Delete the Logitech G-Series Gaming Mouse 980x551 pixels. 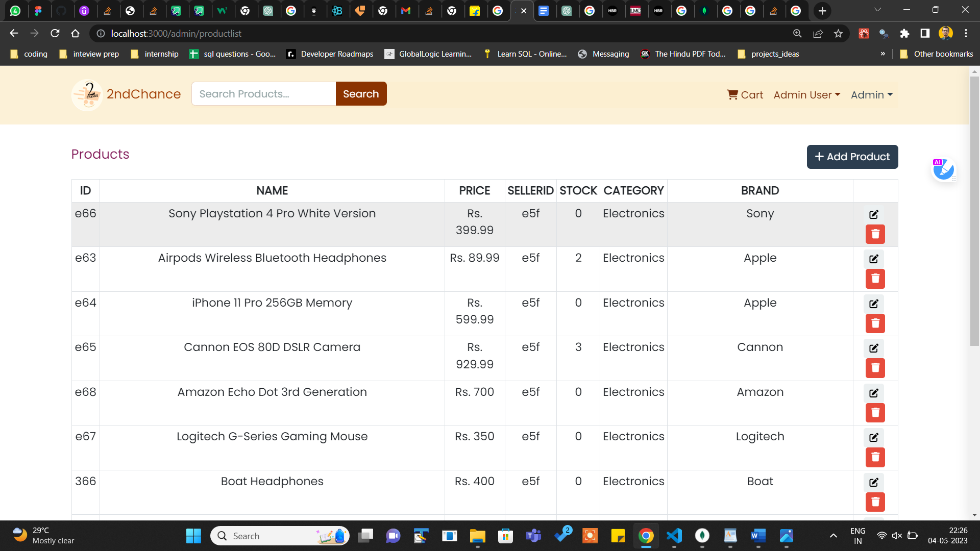click(875, 457)
